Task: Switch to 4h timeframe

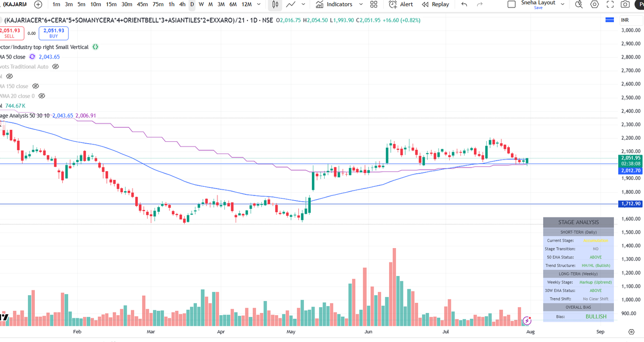Action: pos(182,4)
